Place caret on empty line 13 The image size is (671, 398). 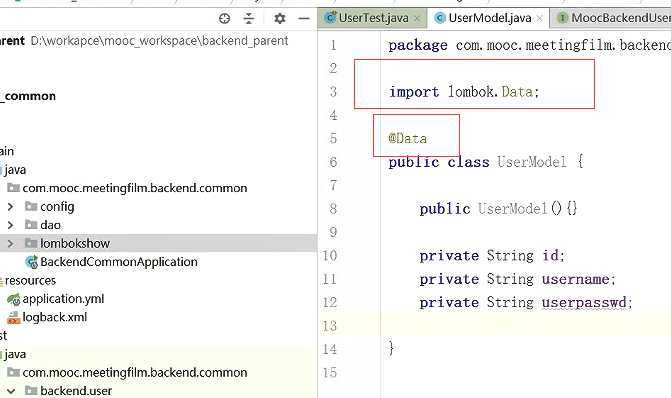[x=526, y=326]
